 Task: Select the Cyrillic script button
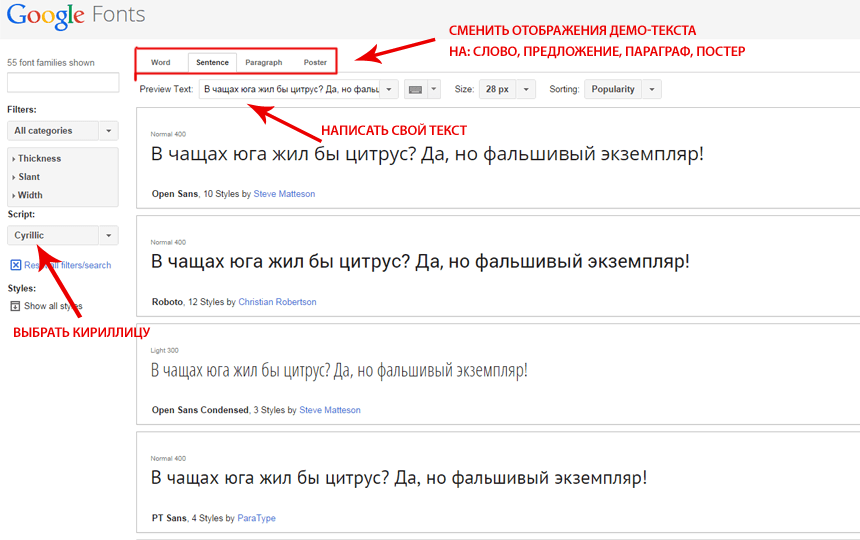pyautogui.click(x=53, y=236)
